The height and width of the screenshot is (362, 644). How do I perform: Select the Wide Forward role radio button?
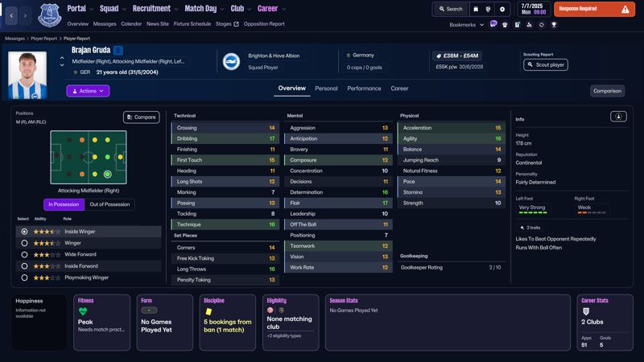24,254
